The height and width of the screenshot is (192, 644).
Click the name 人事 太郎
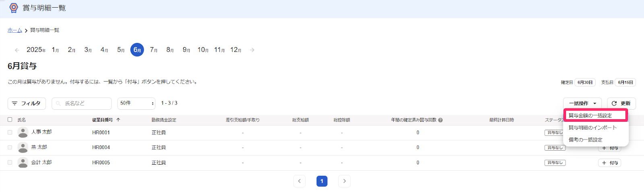coord(41,132)
